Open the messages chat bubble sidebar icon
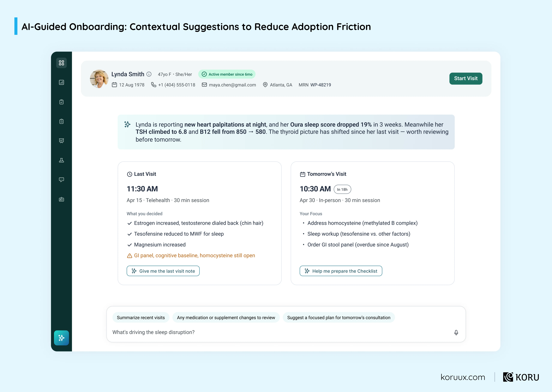The image size is (552, 392). (61, 180)
